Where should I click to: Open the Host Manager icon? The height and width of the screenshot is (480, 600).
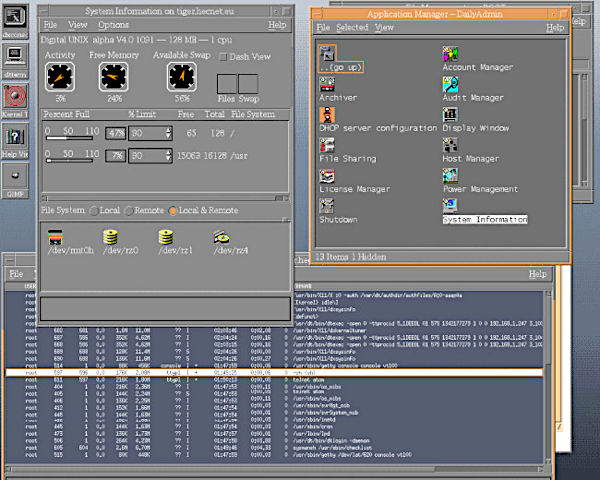(450, 145)
